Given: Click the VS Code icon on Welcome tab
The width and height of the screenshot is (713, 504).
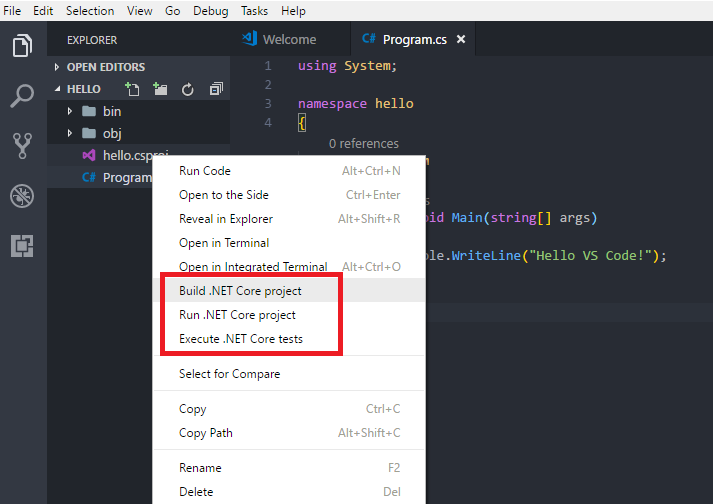Looking at the screenshot, I should coord(250,39).
